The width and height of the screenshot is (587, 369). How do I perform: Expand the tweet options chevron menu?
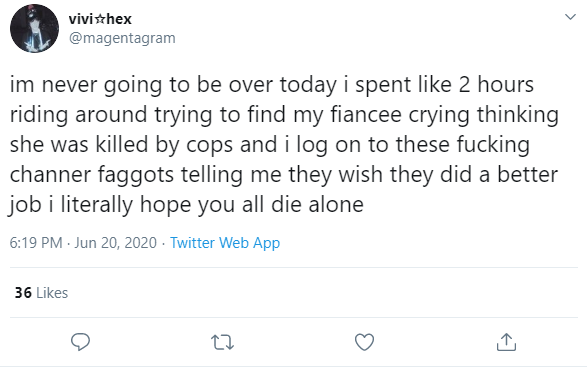coord(570,17)
